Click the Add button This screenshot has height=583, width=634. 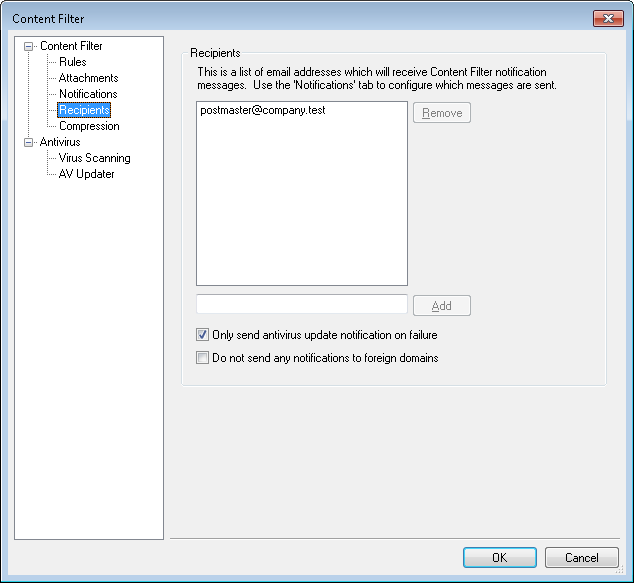click(x=441, y=306)
